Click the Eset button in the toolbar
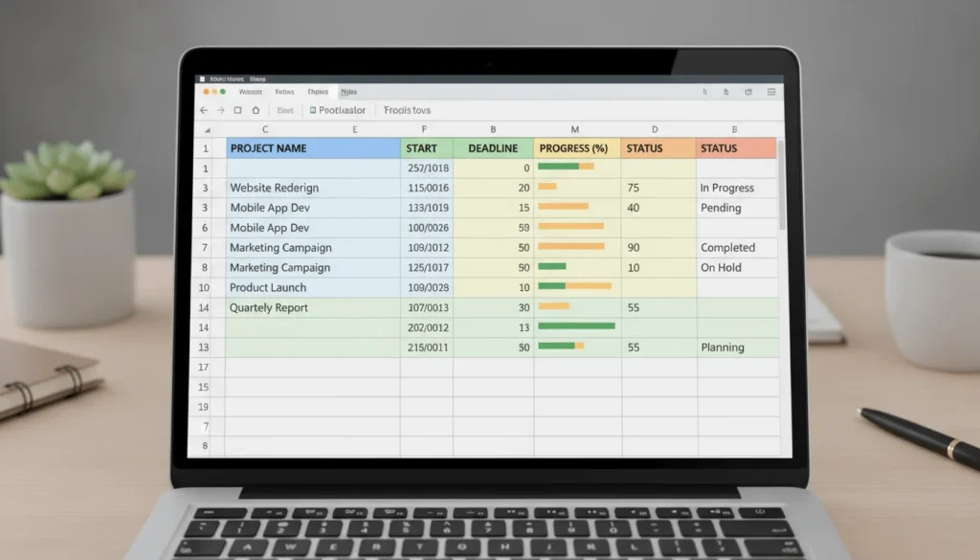Screen dimensions: 980x560 point(284,110)
